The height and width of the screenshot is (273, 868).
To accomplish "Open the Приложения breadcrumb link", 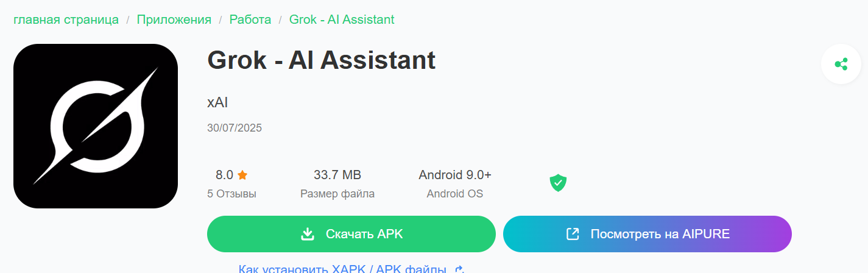I will pyautogui.click(x=174, y=19).
